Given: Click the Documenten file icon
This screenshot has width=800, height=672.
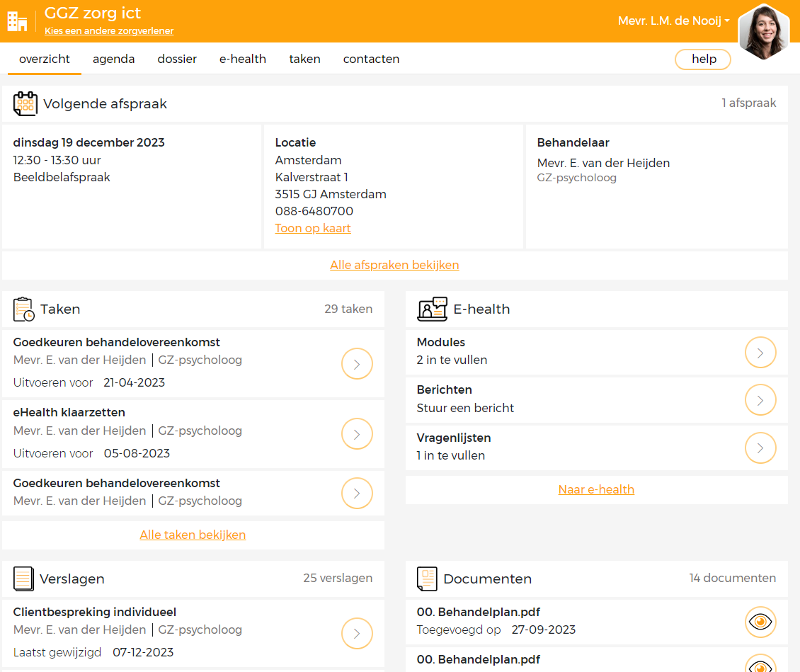Looking at the screenshot, I should [427, 579].
